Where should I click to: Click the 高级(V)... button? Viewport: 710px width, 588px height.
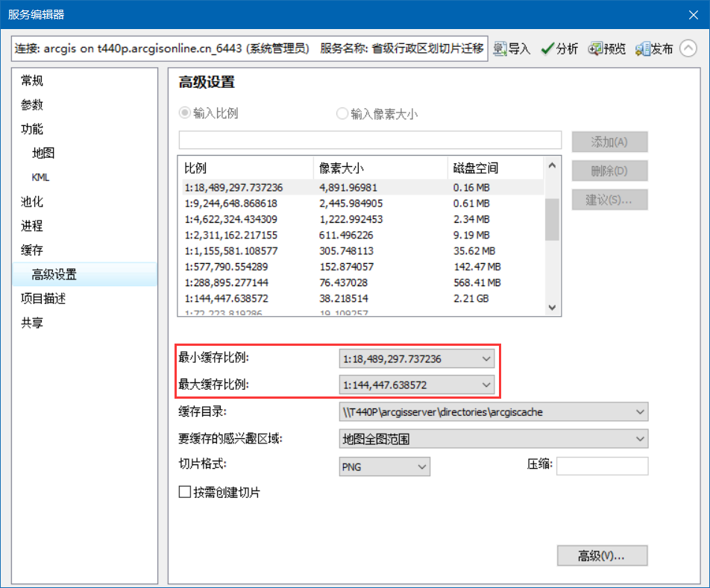tap(602, 555)
